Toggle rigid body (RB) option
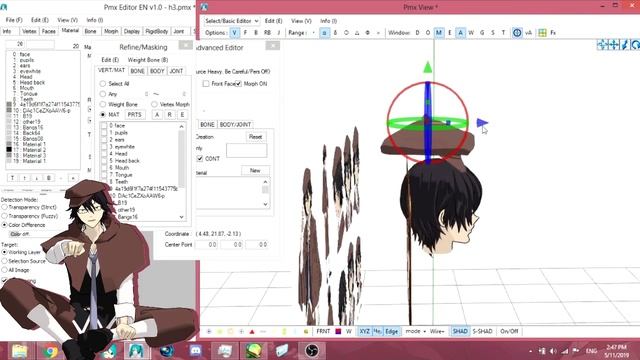640x360 pixels. click(267, 33)
